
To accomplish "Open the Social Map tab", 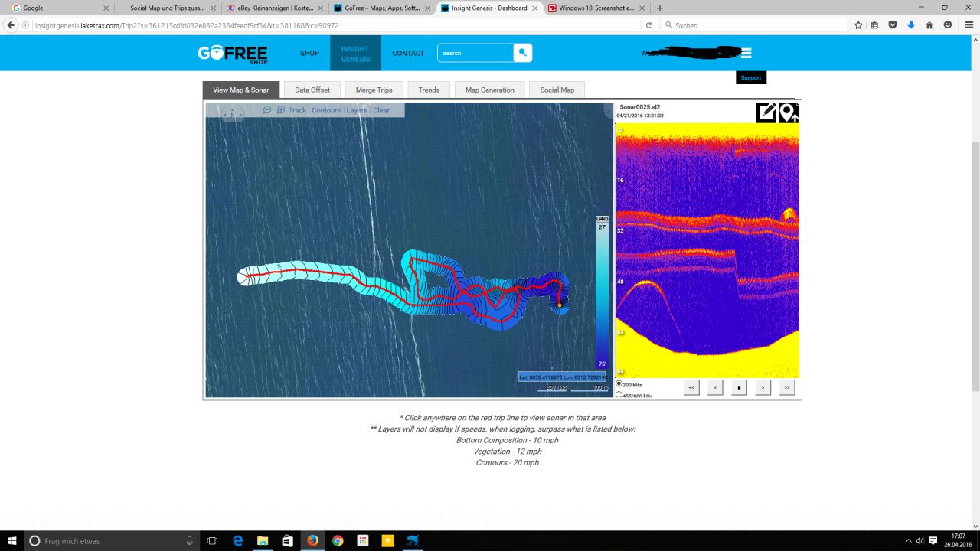I will click(x=557, y=90).
